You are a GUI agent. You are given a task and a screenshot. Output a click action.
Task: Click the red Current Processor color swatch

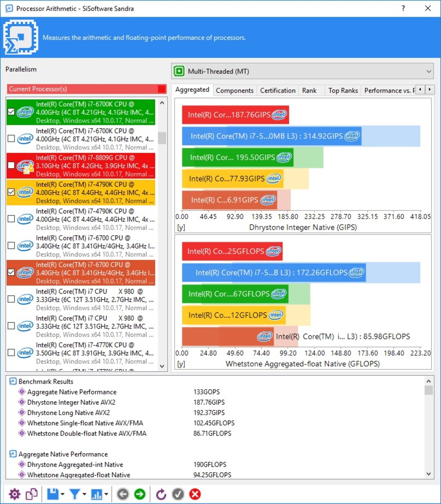click(x=162, y=89)
